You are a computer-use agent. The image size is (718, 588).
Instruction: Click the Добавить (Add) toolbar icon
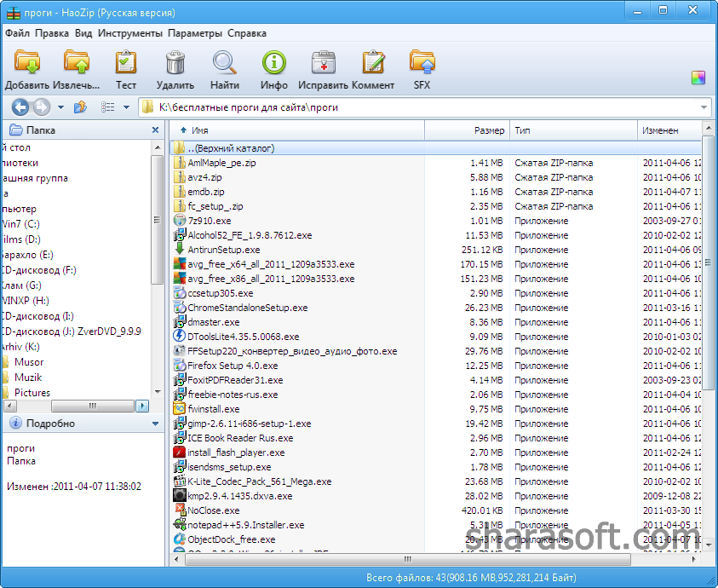coord(27,62)
